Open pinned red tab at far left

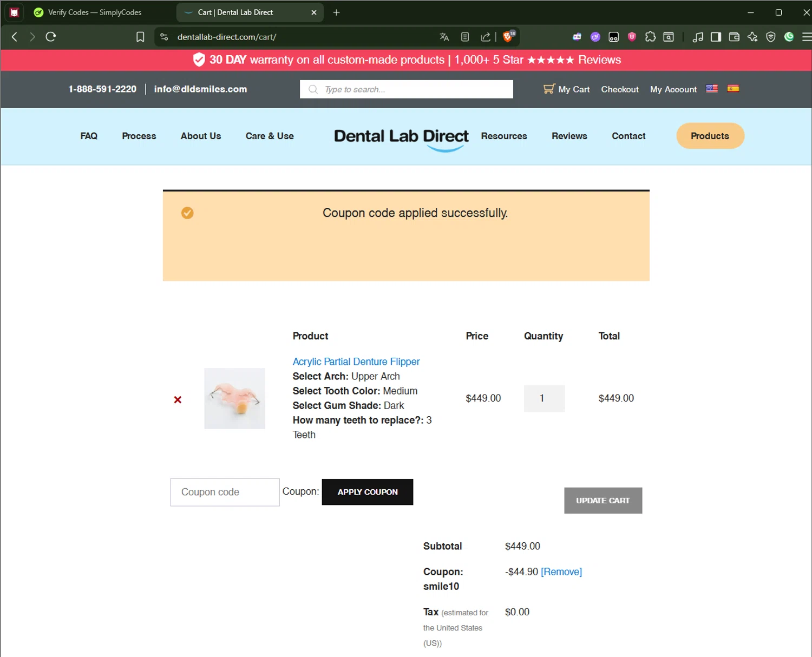[15, 12]
